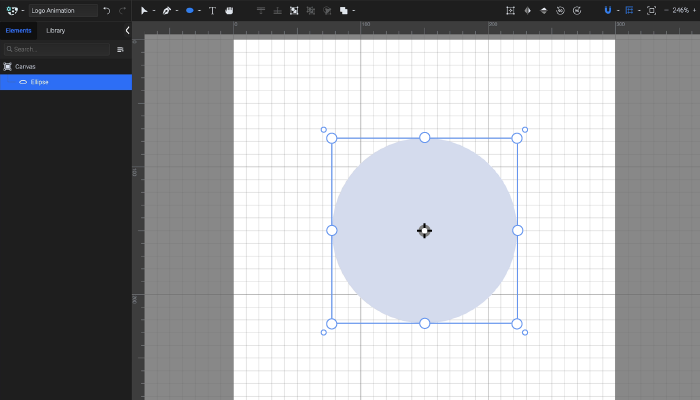This screenshot has width=700, height=400.
Task: Flip the ellipse horizontally
Action: (527, 10)
